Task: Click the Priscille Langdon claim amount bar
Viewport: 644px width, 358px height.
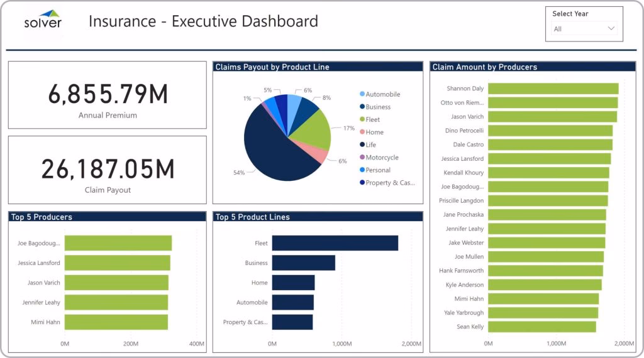Action: tap(548, 200)
